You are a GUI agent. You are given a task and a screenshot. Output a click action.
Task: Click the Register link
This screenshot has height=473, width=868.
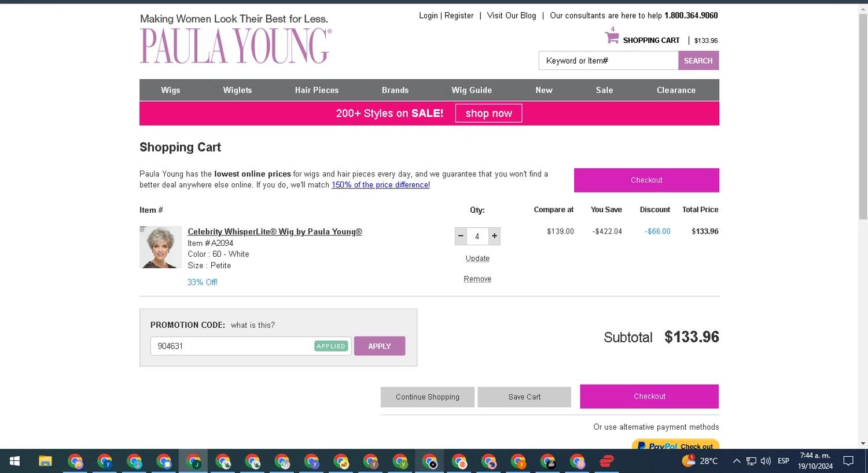(x=459, y=16)
